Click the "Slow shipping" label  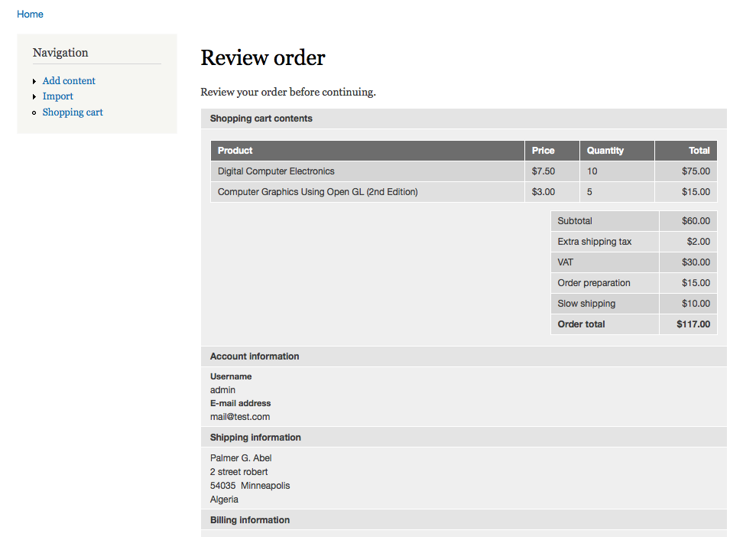pos(586,304)
